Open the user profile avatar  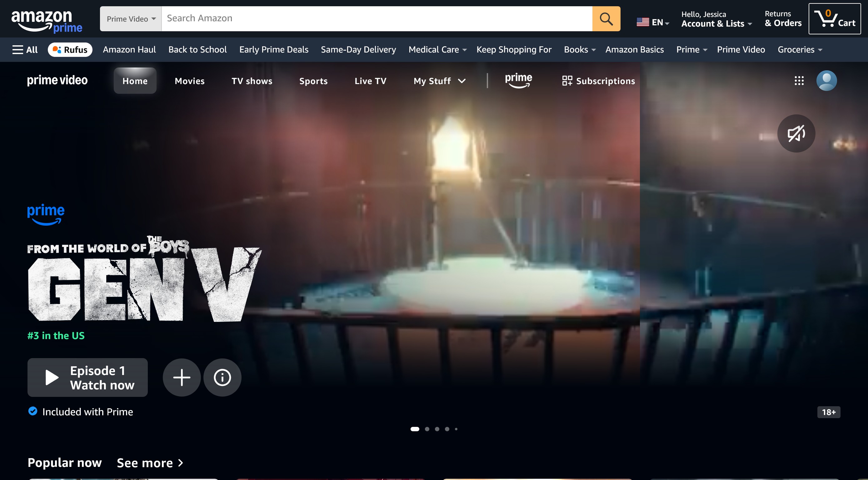point(826,81)
